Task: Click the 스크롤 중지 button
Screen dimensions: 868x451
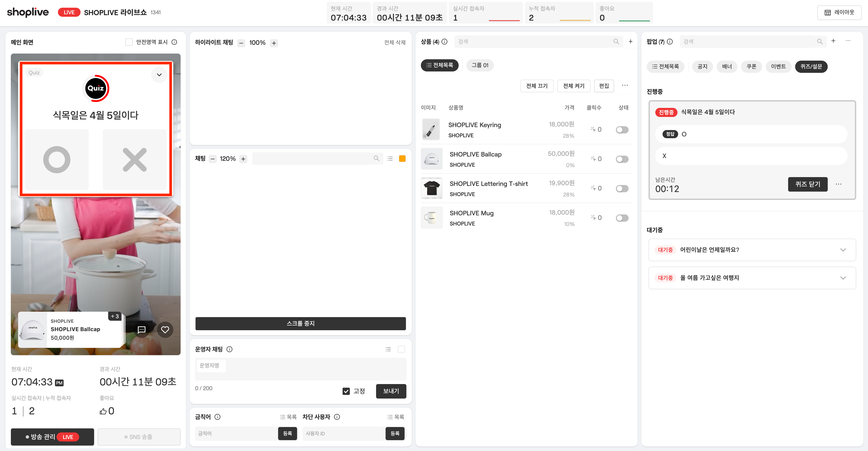Action: (300, 323)
